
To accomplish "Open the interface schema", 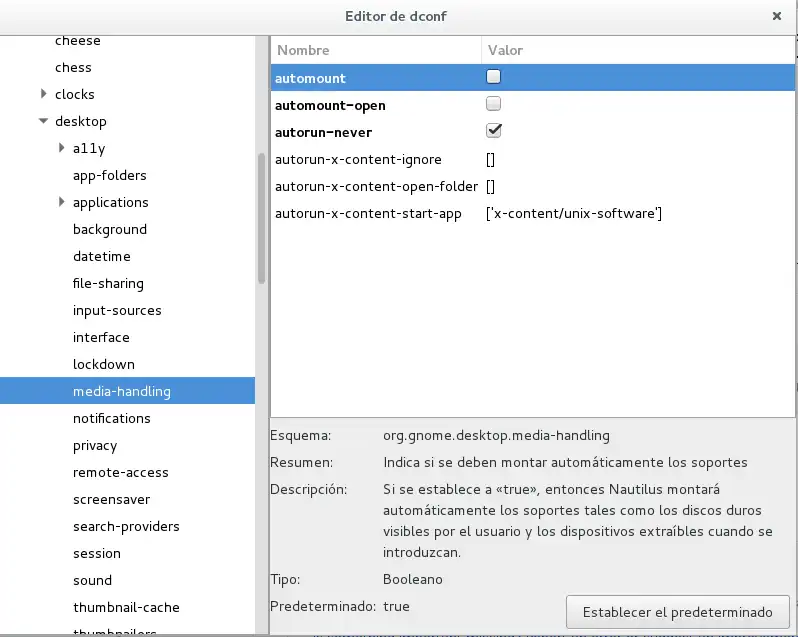I will (101, 337).
